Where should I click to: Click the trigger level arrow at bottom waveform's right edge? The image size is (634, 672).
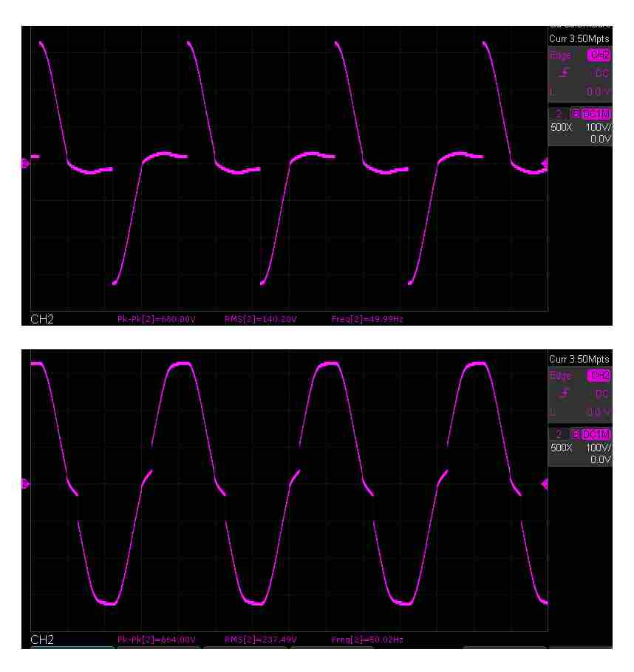tap(545, 484)
